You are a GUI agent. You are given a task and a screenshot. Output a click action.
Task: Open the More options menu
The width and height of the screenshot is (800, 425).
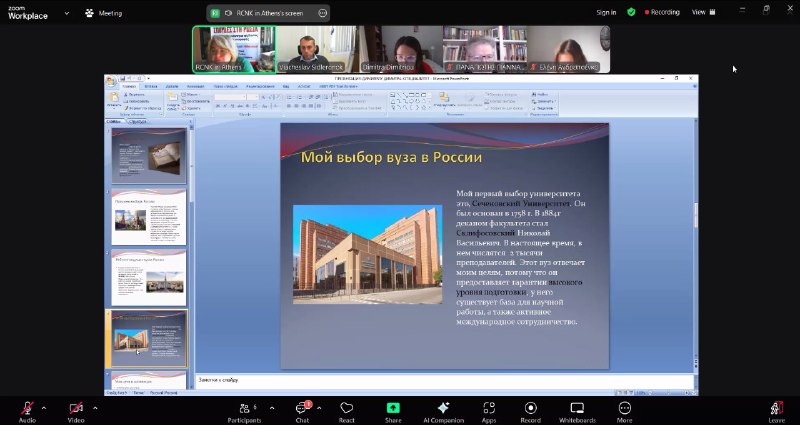[x=624, y=412]
